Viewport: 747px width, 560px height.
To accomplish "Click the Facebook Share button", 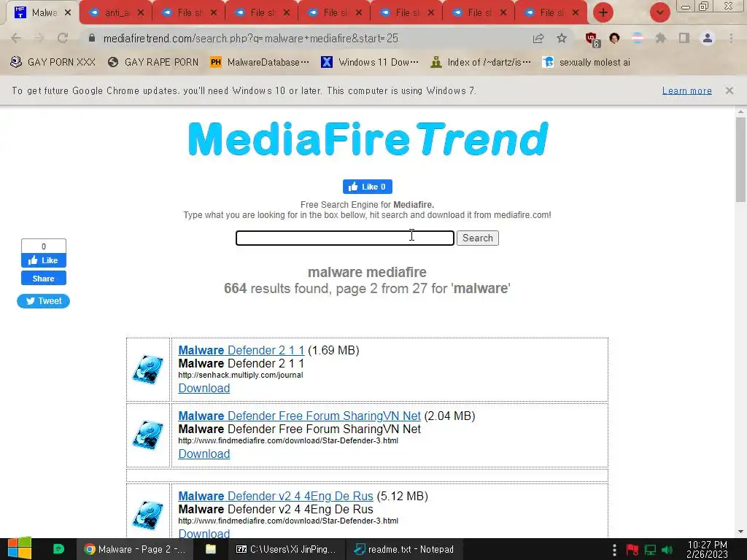I will coord(43,278).
